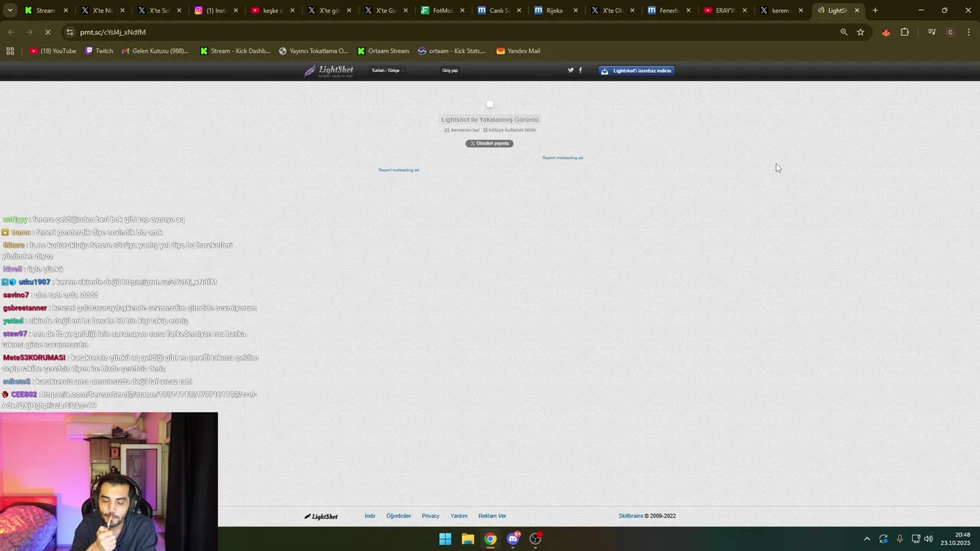The width and height of the screenshot is (980, 551).
Task: Switch to the kerem tab
Action: (782, 11)
